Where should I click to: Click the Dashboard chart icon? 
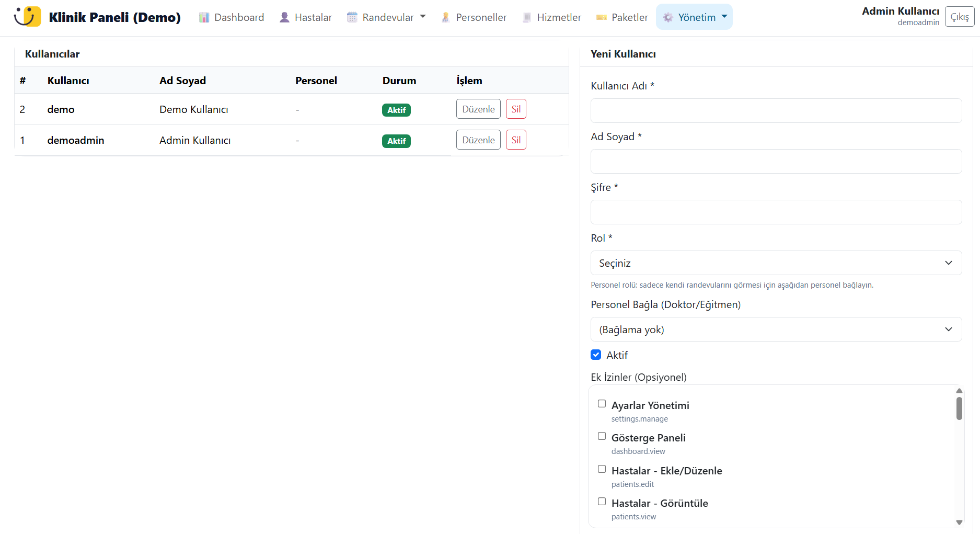tap(204, 18)
